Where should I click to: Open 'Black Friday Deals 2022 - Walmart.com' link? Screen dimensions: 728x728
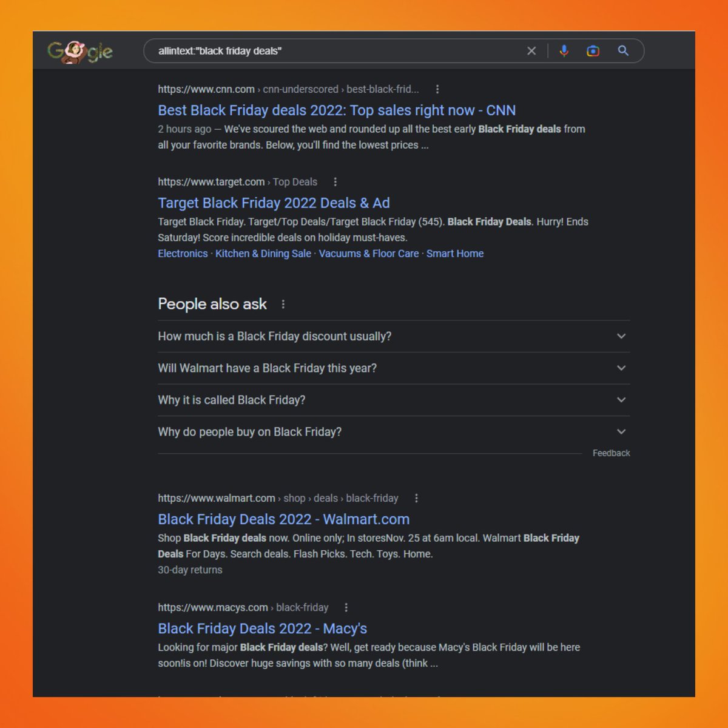283,519
